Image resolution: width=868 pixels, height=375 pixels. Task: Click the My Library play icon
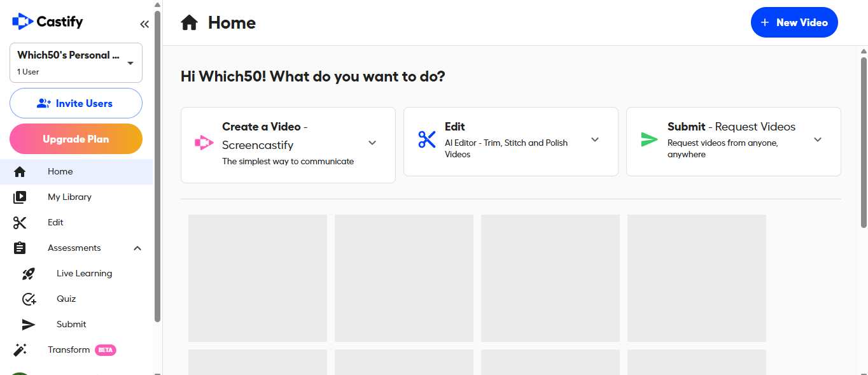[20, 197]
